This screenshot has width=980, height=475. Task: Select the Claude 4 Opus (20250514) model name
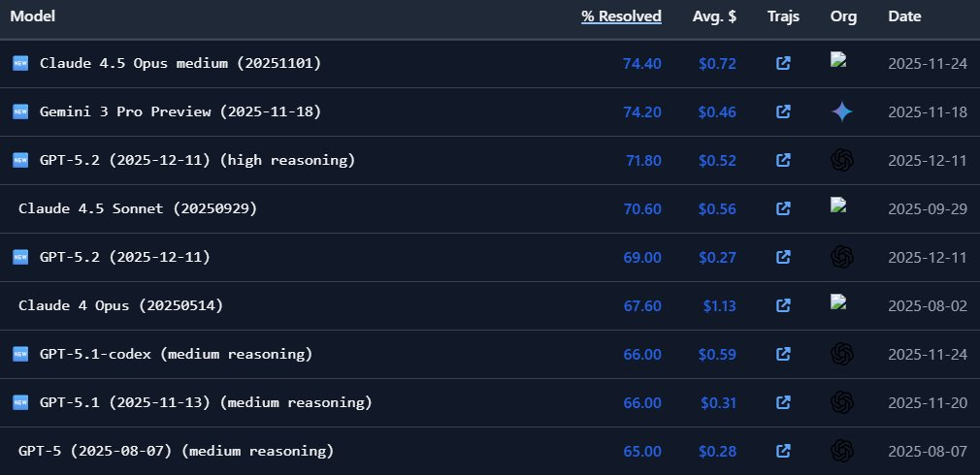(121, 306)
